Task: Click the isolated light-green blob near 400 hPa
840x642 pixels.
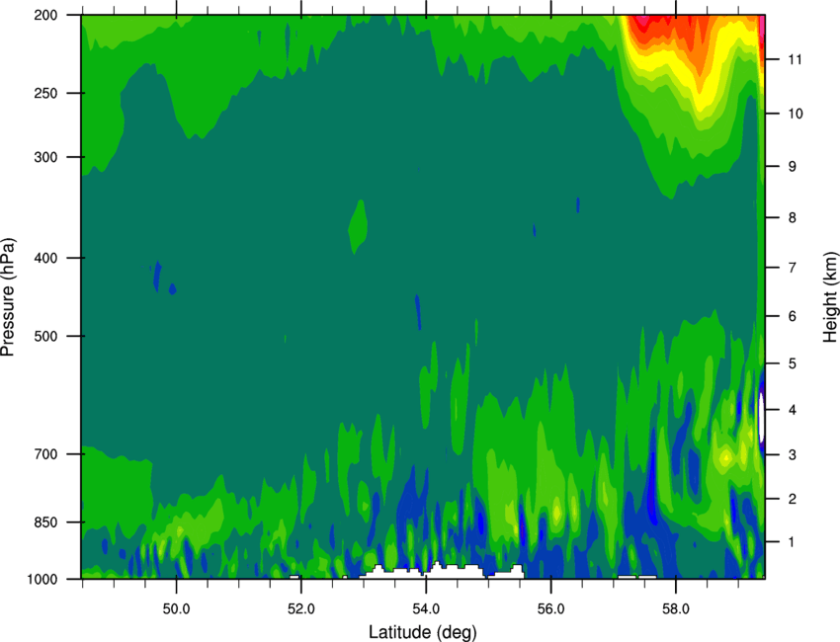Action: pyautogui.click(x=358, y=226)
